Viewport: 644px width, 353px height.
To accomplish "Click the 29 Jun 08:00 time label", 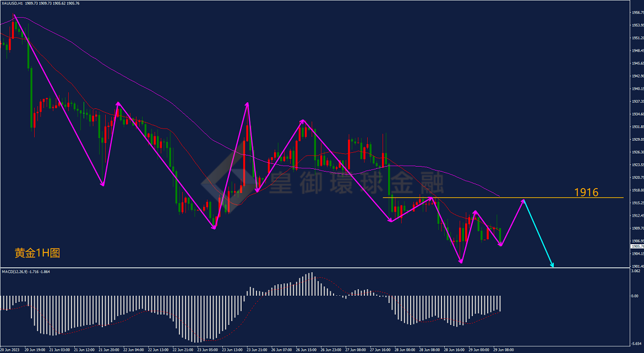I will pyautogui.click(x=503, y=350).
